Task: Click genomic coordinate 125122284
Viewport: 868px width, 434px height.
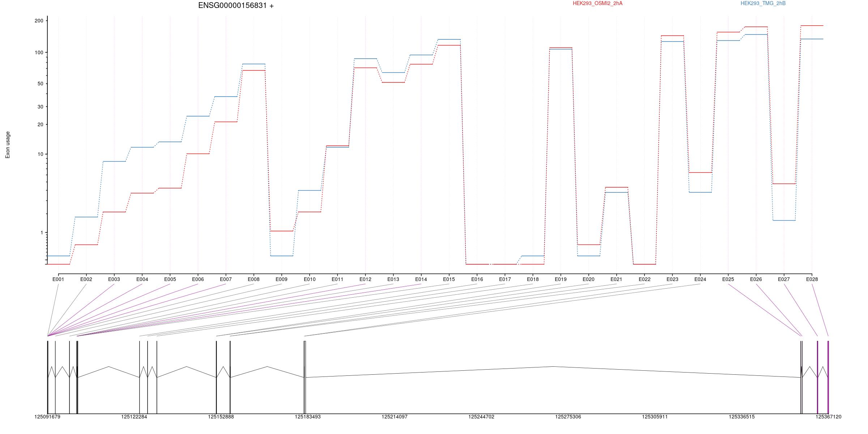Action: tap(134, 417)
